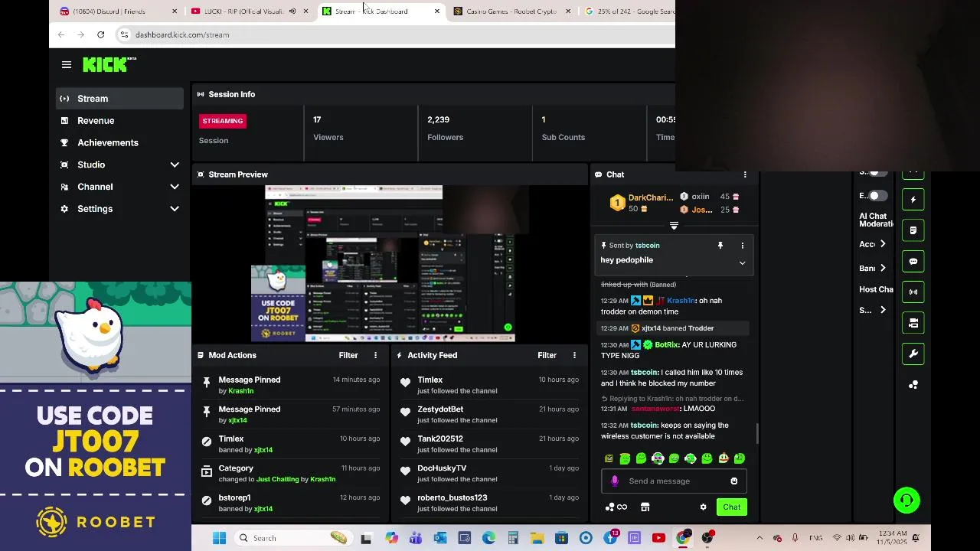Open File Explorer from the taskbar

[537, 538]
